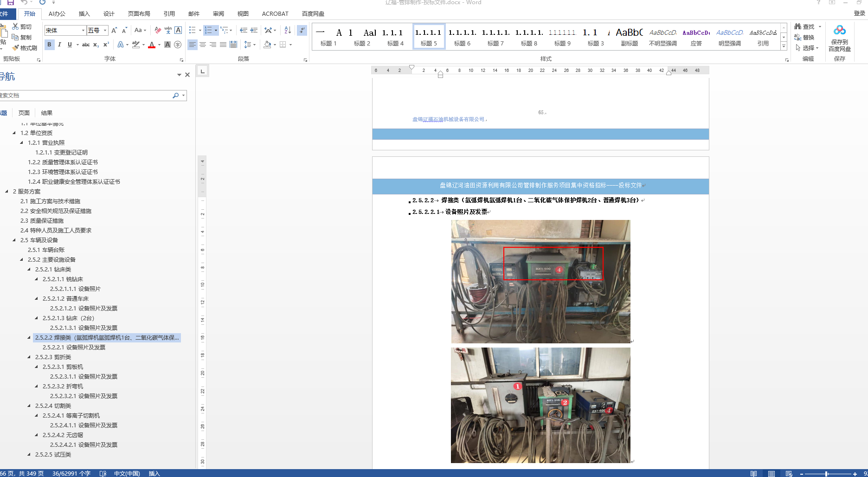Open the font name dropdown (宋体)

tap(84, 31)
